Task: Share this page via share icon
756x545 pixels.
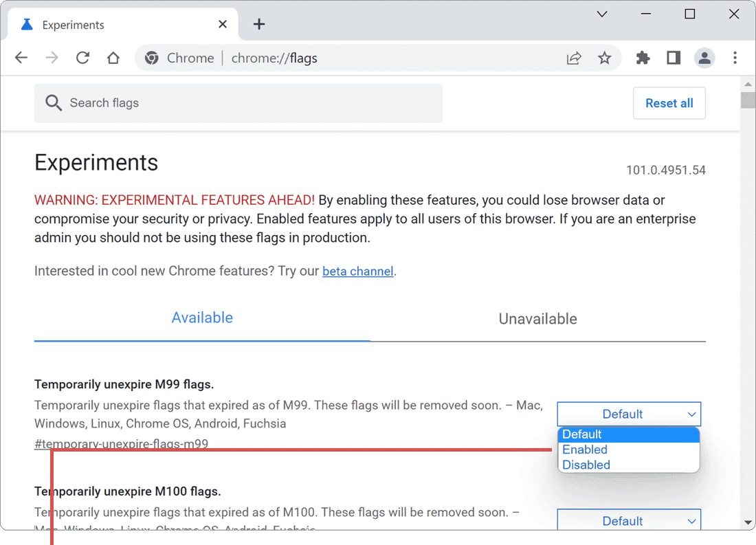Action: 574,58
